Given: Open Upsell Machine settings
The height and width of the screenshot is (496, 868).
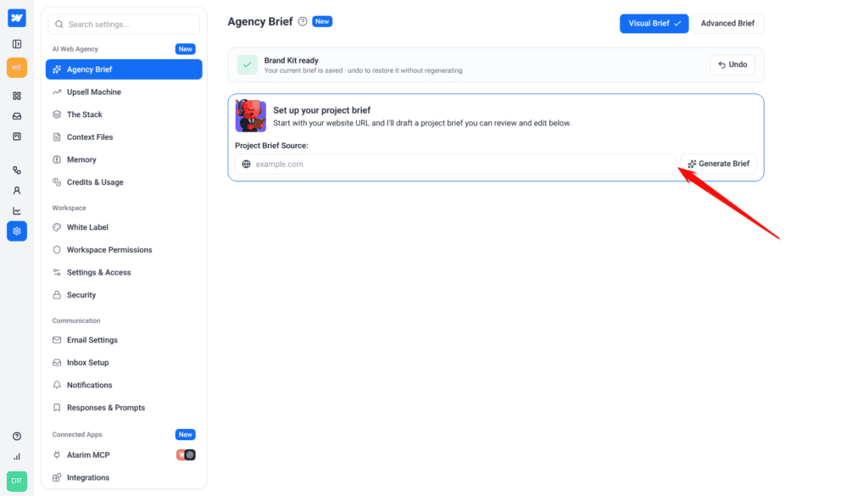Looking at the screenshot, I should pos(124,92).
